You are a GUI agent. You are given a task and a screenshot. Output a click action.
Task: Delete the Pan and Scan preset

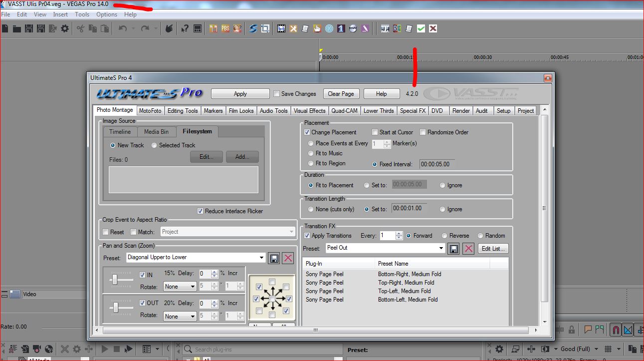288,258
